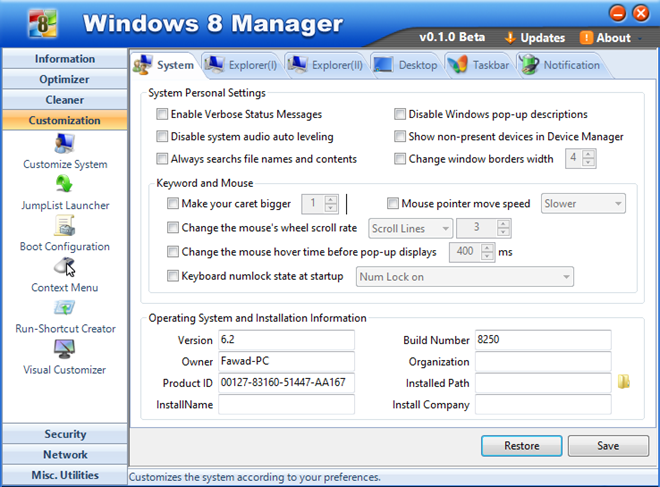
Task: Check Always searchs file names and contents
Action: tap(162, 159)
